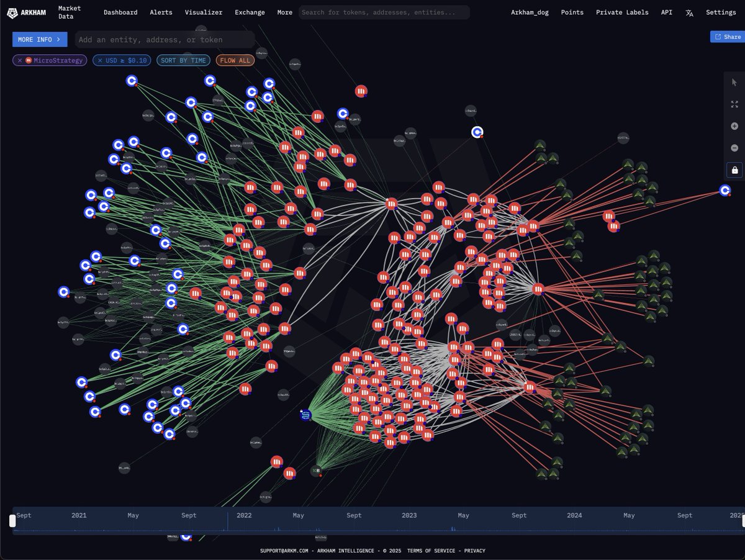The width and height of the screenshot is (745, 560).
Task: Select the Coinbase node below the lock button
Action: click(x=725, y=190)
